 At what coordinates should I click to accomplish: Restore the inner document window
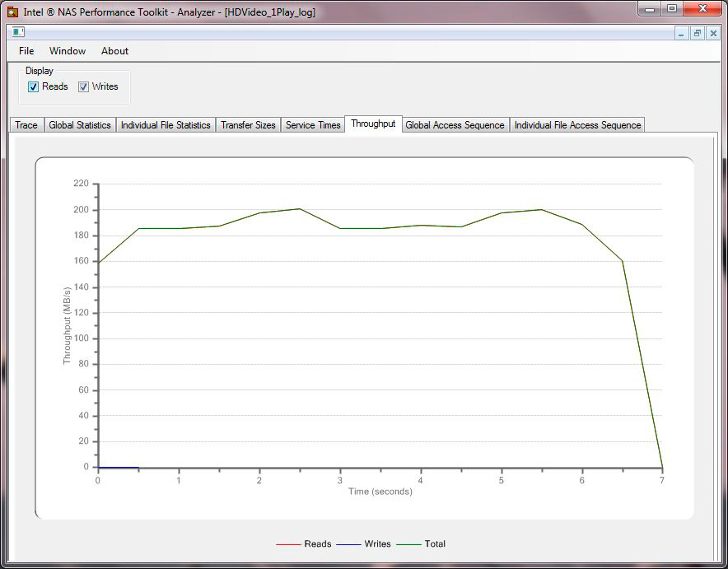698,34
